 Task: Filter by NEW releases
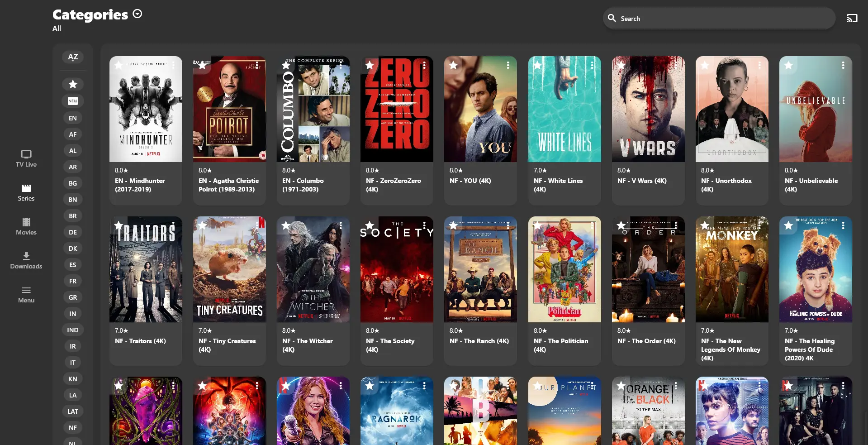[x=72, y=100]
